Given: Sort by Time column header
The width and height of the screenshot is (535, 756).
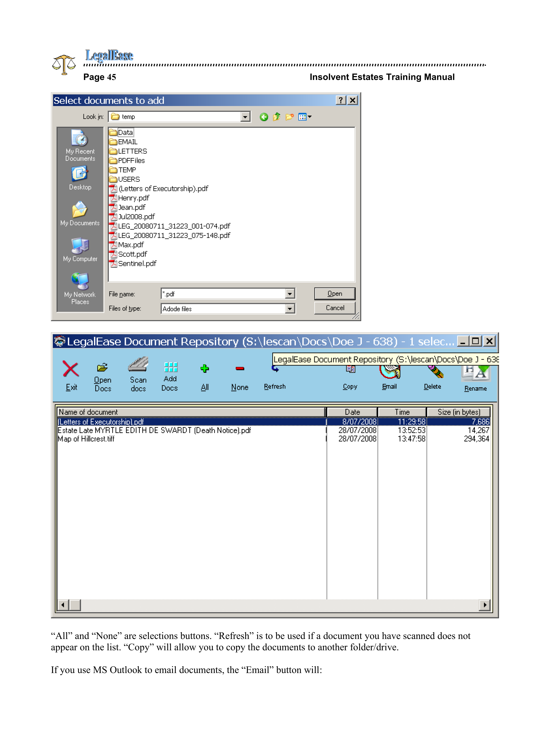Looking at the screenshot, I should click(x=402, y=412).
